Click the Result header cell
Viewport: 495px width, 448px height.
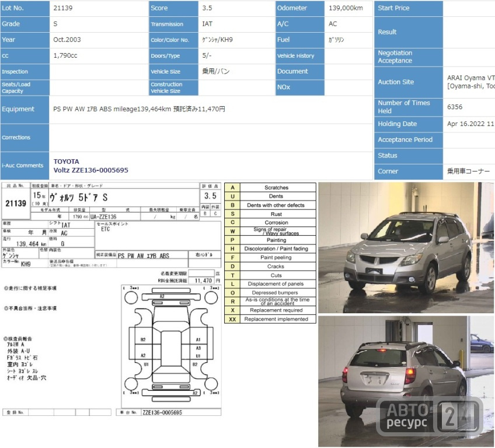click(x=409, y=32)
